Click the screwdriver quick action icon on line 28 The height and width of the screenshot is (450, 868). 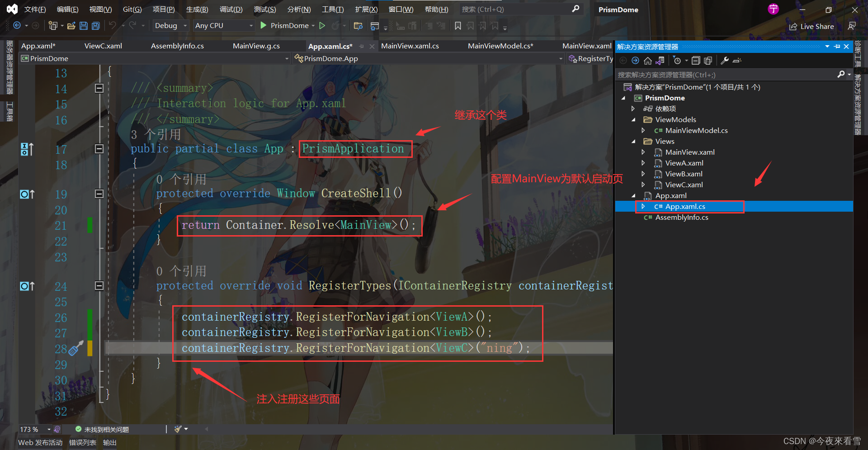pyautogui.click(x=76, y=347)
